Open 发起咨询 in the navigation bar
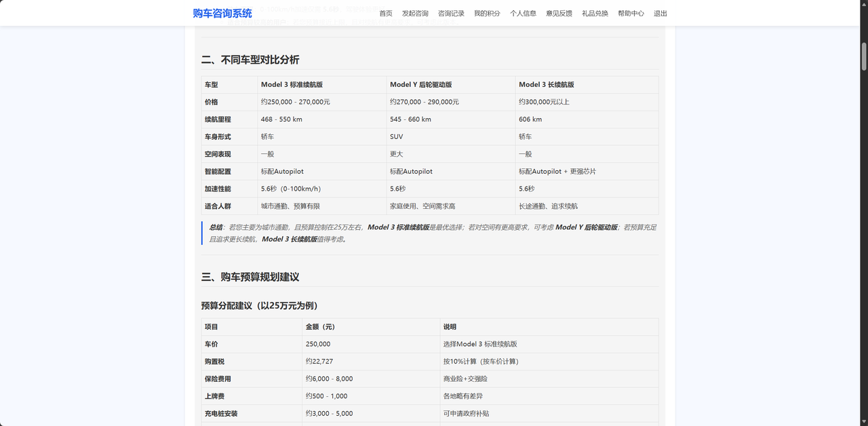This screenshot has height=426, width=868. 415,13
